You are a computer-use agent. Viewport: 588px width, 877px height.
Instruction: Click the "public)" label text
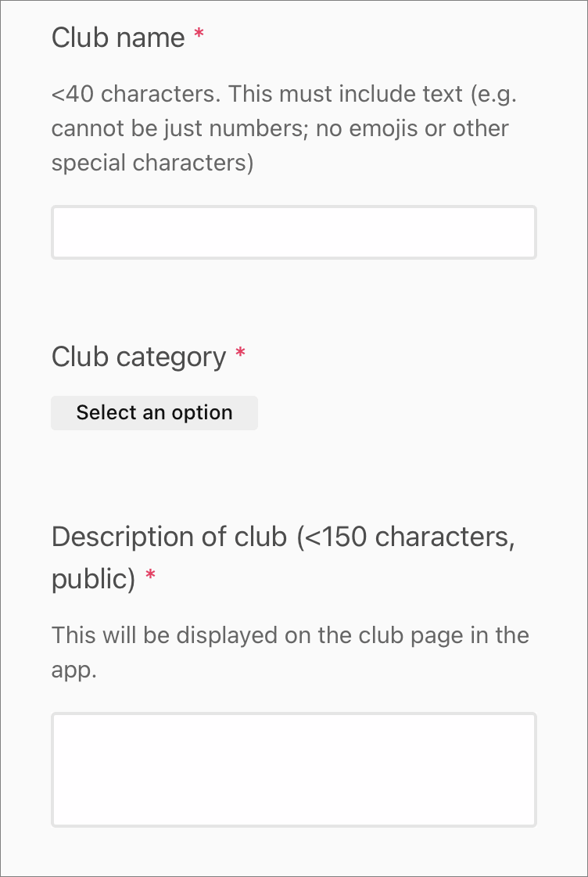coord(94,579)
